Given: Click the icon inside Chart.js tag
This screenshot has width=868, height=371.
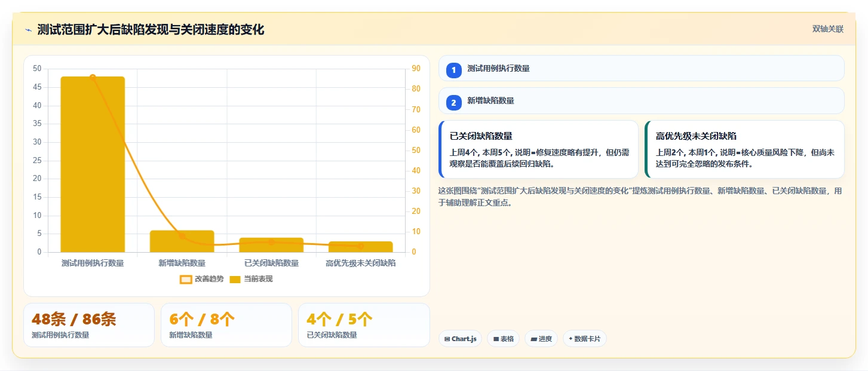Looking at the screenshot, I should pos(447,339).
